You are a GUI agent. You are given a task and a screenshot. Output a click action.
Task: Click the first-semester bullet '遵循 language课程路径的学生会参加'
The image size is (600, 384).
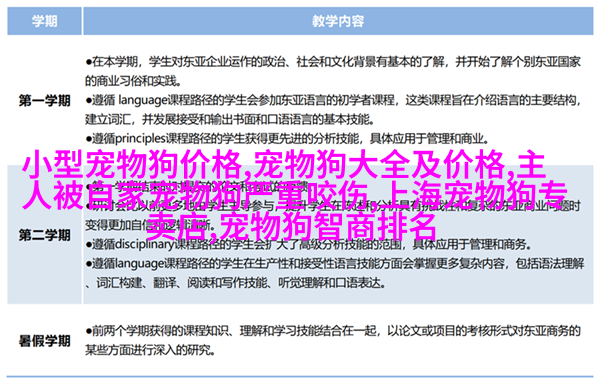pos(333,110)
